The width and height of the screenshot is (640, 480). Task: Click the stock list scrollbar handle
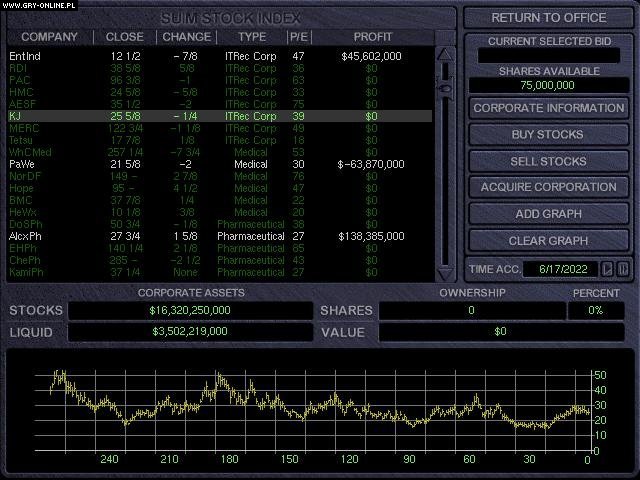[446, 89]
